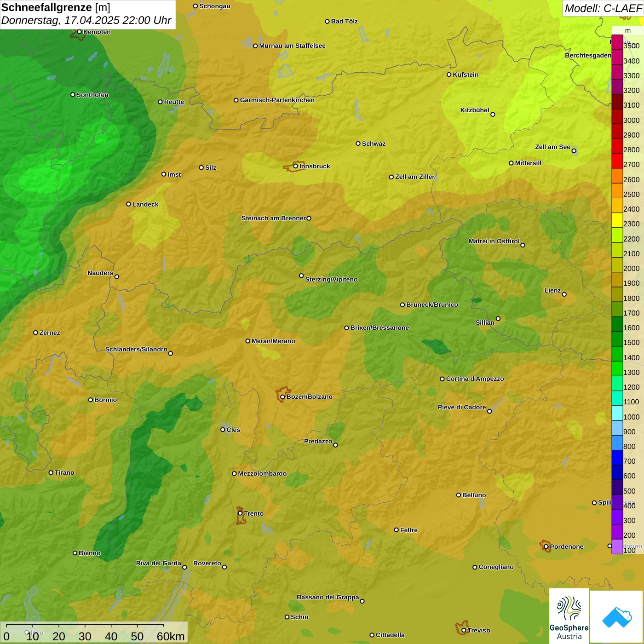Click the Berchtesgaden label

point(588,55)
